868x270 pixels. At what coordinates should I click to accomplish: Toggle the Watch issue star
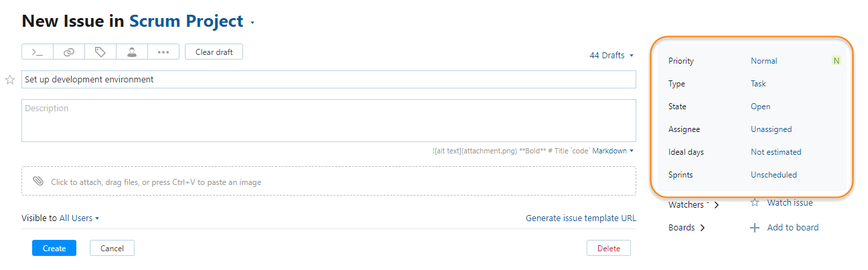pyautogui.click(x=755, y=203)
